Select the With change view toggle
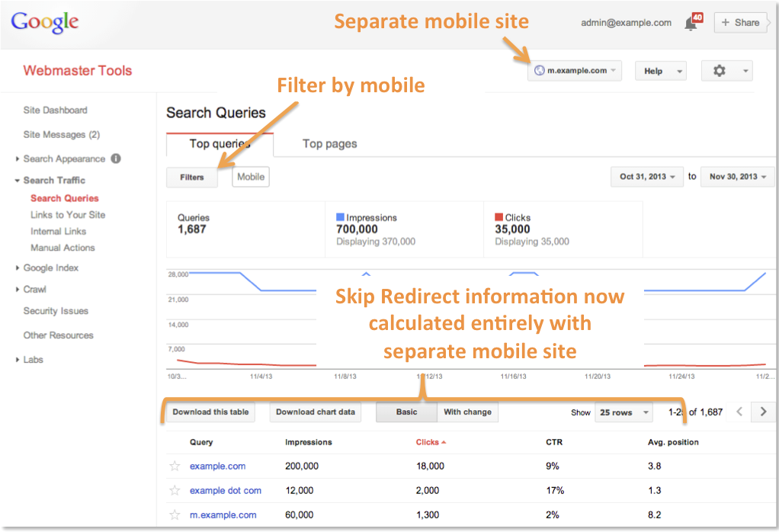779x532 pixels. click(x=467, y=412)
